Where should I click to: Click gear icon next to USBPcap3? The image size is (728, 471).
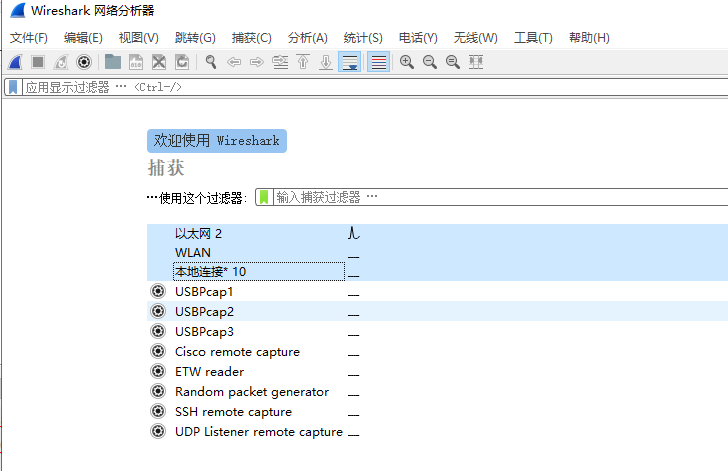(x=158, y=331)
